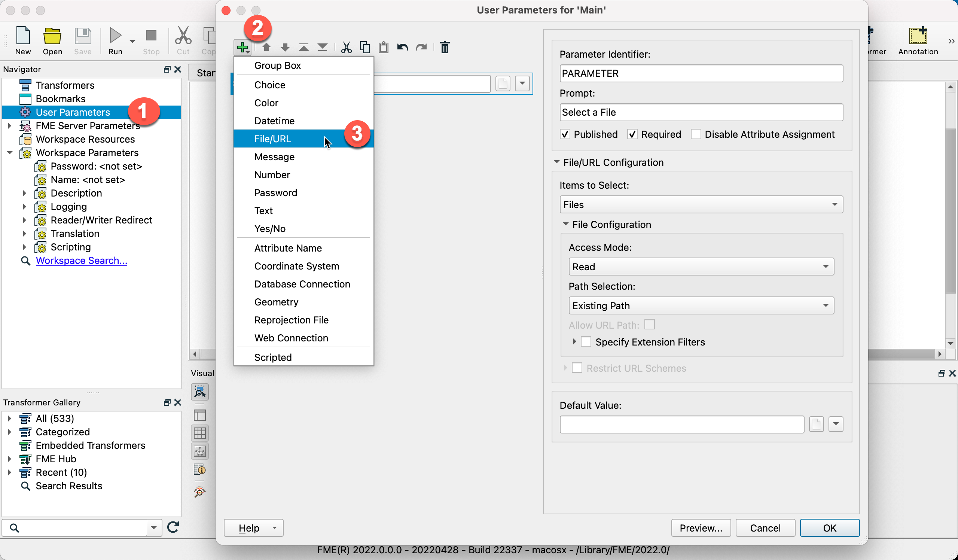Viewport: 958px width, 560px height.
Task: Click the green plus add-parameter button
Action: (x=241, y=48)
